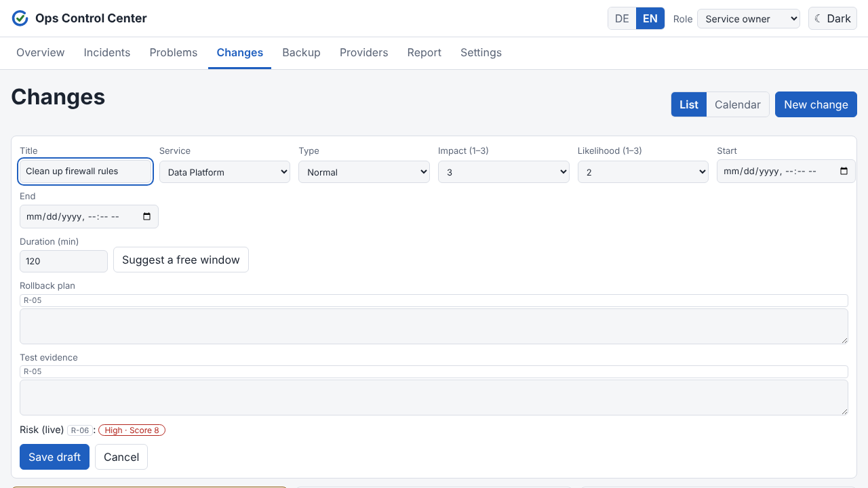Open the Impact (1–3) dropdown
This screenshot has width=868, height=488.
click(504, 172)
